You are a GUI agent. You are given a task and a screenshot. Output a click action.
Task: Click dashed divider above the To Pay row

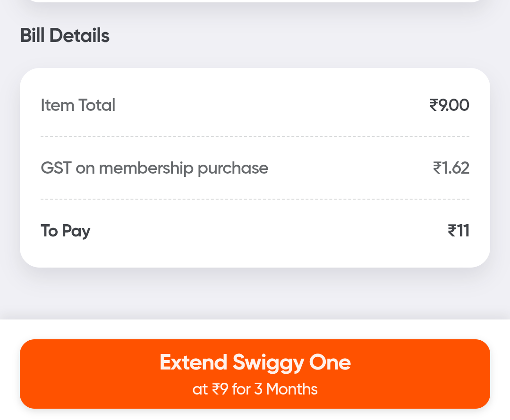255,199
